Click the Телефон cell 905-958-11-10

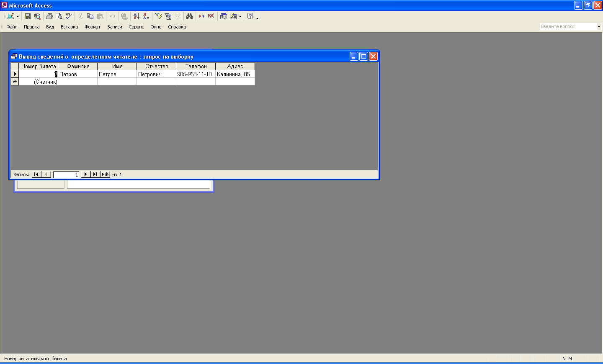(x=195, y=74)
